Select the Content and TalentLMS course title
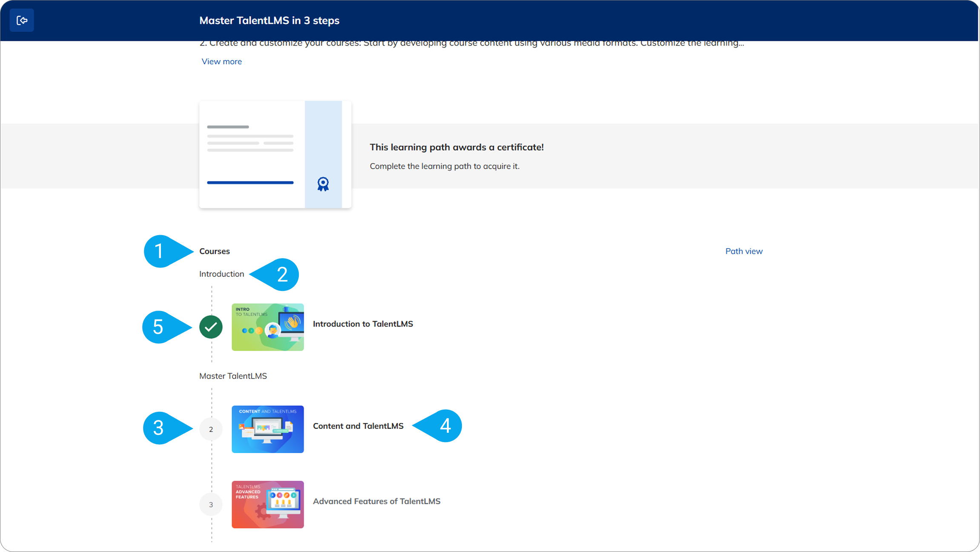The image size is (980, 552). [x=358, y=426]
